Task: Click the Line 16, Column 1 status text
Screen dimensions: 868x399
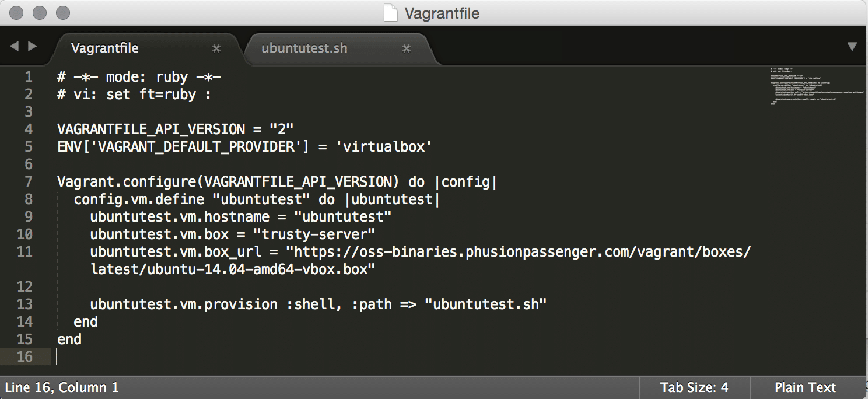Action: [x=62, y=387]
